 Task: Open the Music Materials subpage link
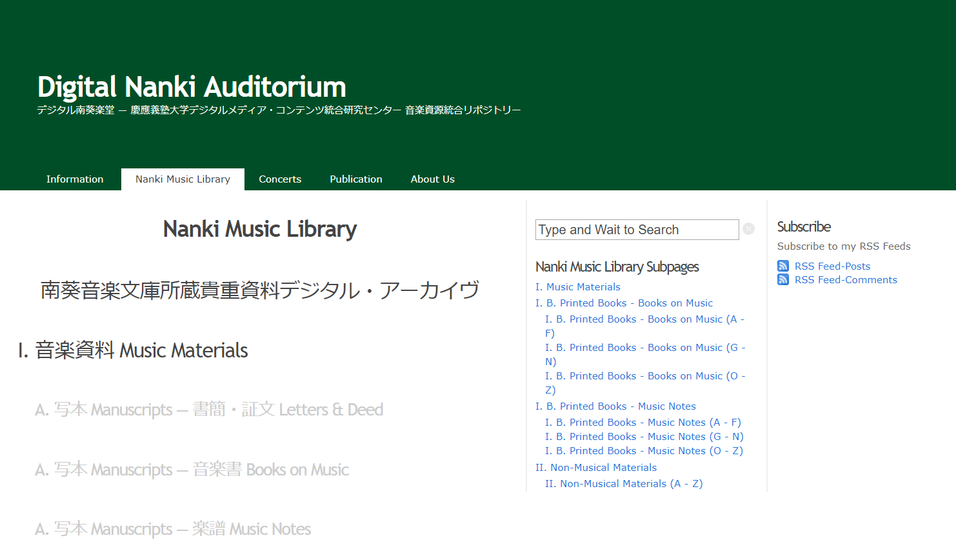point(578,286)
